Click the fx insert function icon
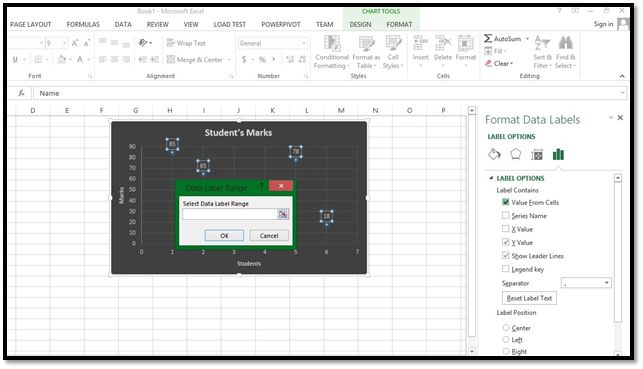The height and width of the screenshot is (369, 643). coord(21,93)
